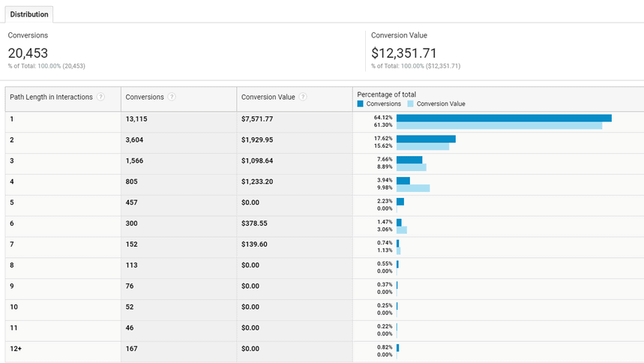
Task: Select the 1,566 conversions cell
Action: 138,160
